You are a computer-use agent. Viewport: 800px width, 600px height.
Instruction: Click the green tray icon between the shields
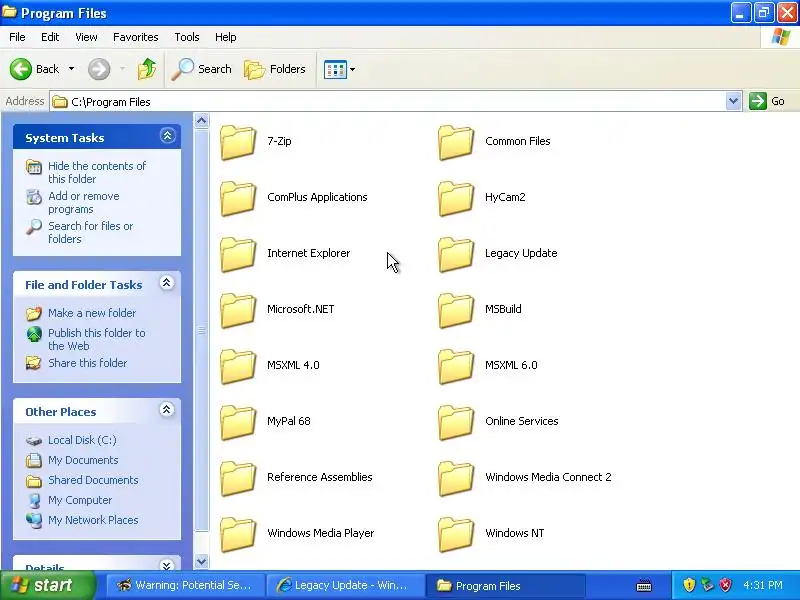(x=707, y=585)
